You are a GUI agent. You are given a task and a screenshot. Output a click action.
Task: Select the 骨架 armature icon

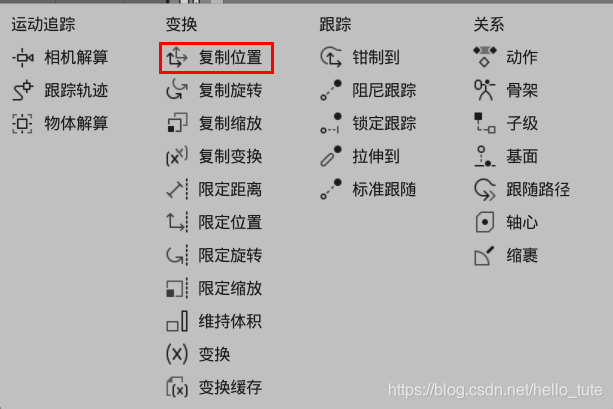tap(485, 91)
